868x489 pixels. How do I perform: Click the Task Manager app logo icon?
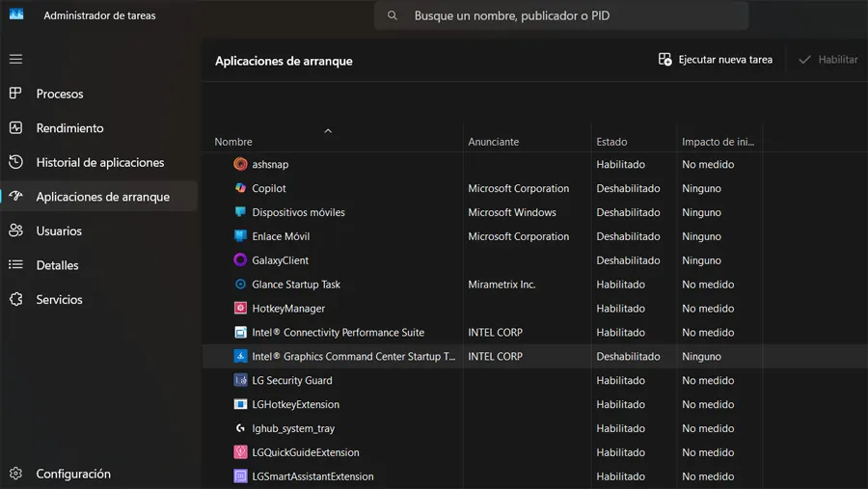click(x=16, y=14)
